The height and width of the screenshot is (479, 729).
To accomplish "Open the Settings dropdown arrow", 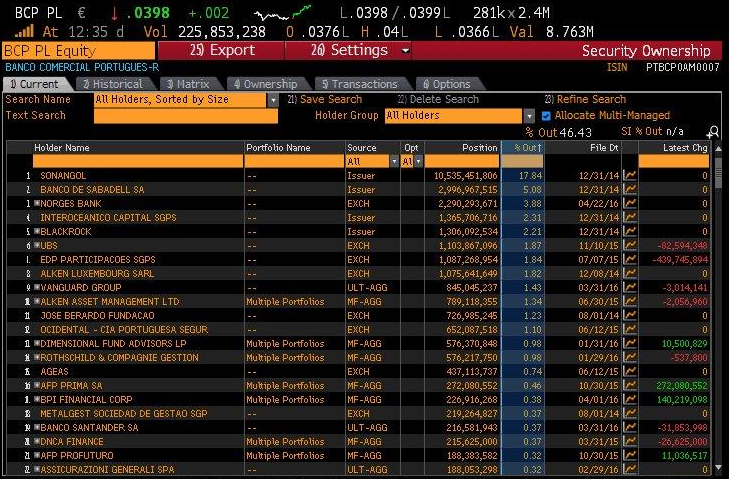I will click(405, 50).
